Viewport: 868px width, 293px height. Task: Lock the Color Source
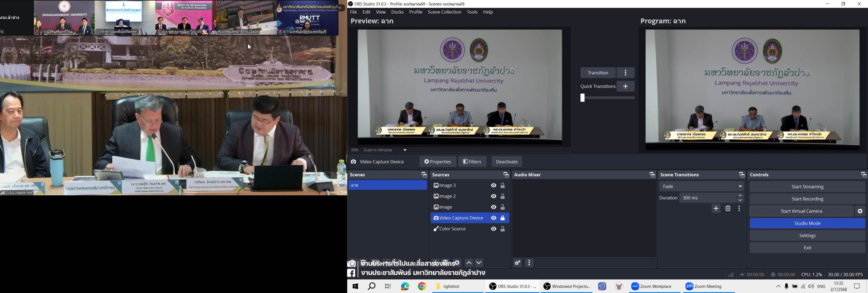503,229
